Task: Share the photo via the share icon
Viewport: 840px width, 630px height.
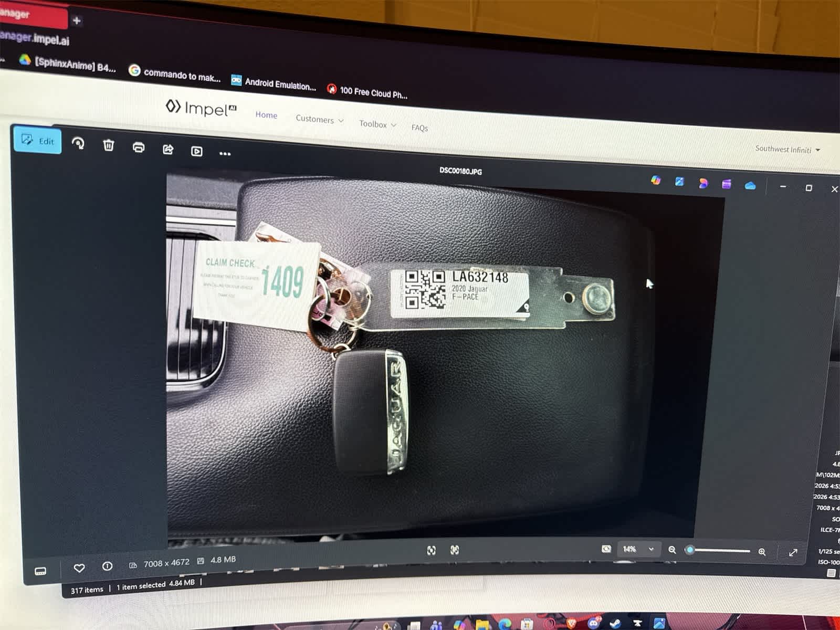Action: [168, 150]
